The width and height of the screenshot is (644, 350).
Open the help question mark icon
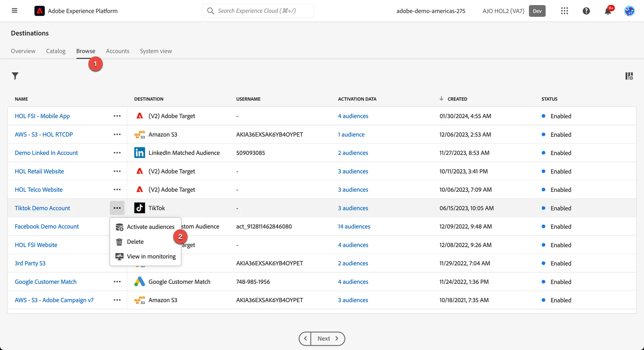click(586, 11)
